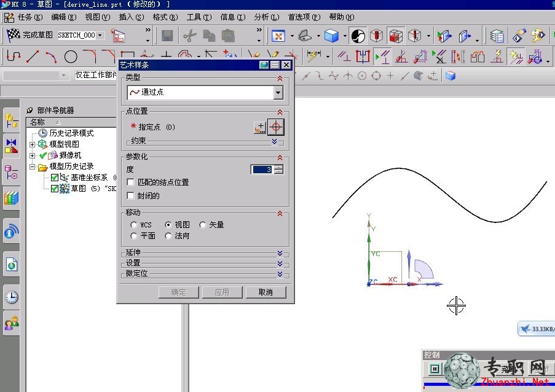
Task: Select the Arc sketch tool
Action: (52, 57)
